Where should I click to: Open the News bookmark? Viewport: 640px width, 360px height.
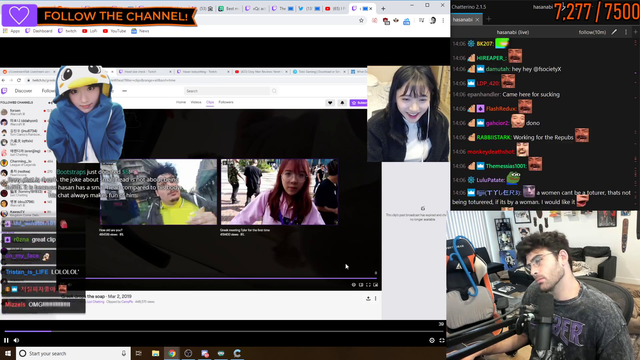140,31
